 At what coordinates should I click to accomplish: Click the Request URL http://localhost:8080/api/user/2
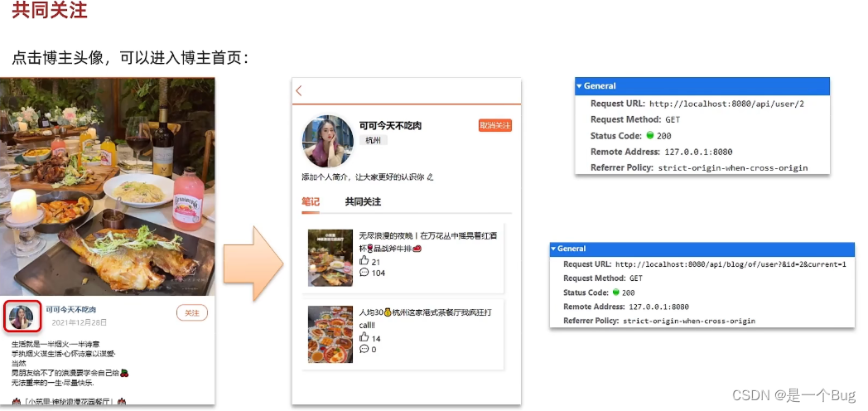coord(726,104)
